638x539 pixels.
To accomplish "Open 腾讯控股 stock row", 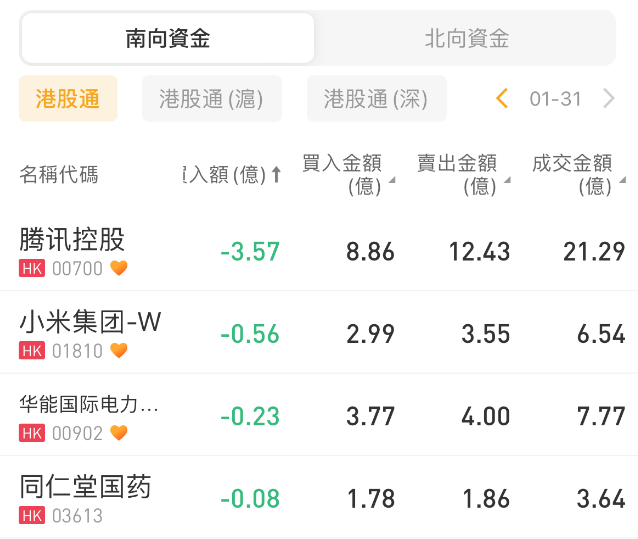I will tap(319, 250).
